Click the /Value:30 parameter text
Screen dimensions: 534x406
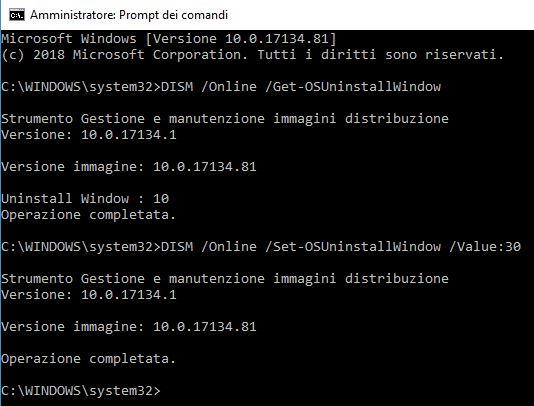[x=485, y=247]
